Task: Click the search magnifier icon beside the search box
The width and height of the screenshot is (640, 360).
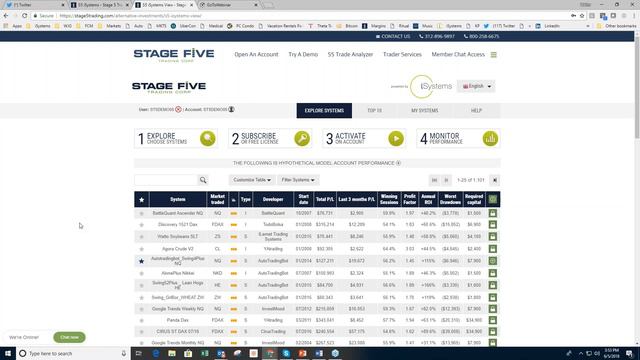Action: (x=203, y=180)
